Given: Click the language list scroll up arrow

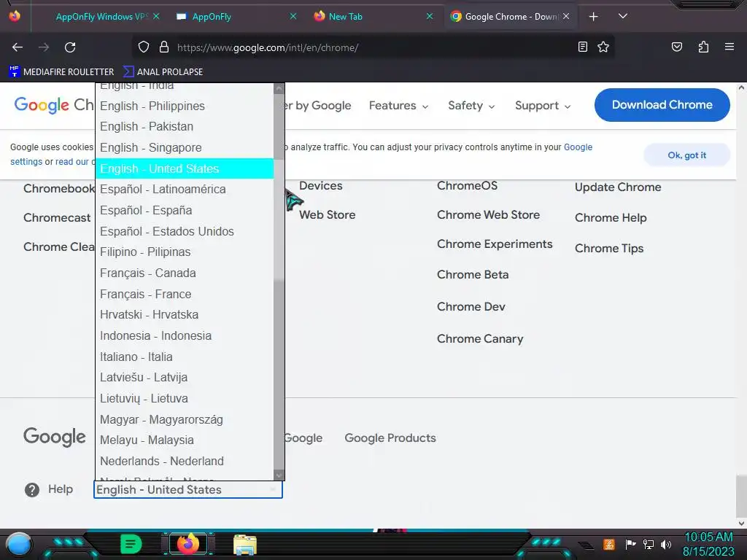Looking at the screenshot, I should [279, 88].
